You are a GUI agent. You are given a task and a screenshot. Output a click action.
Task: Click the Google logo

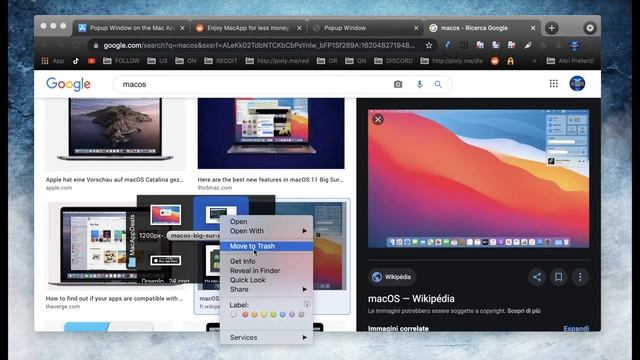[68, 84]
